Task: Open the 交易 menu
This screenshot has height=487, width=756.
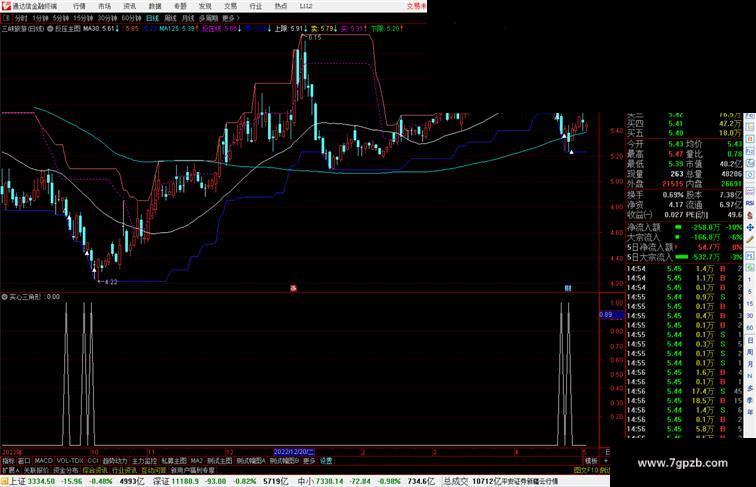Action: pyautogui.click(x=230, y=6)
